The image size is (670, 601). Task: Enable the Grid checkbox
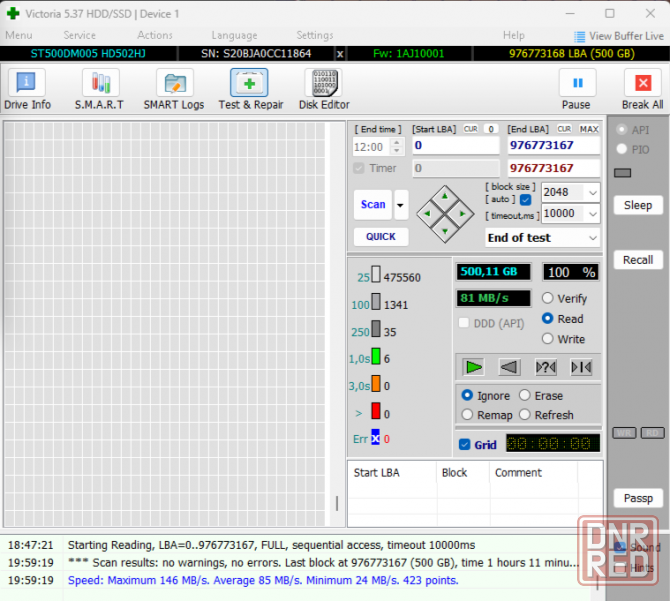[464, 445]
